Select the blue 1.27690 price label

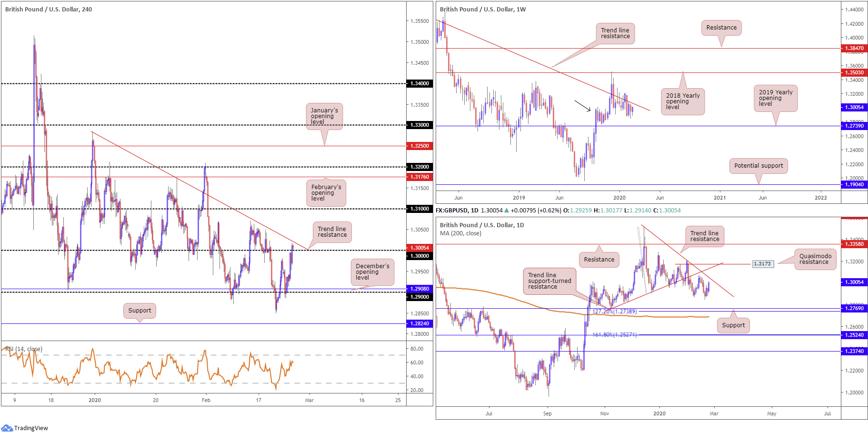[x=854, y=308]
